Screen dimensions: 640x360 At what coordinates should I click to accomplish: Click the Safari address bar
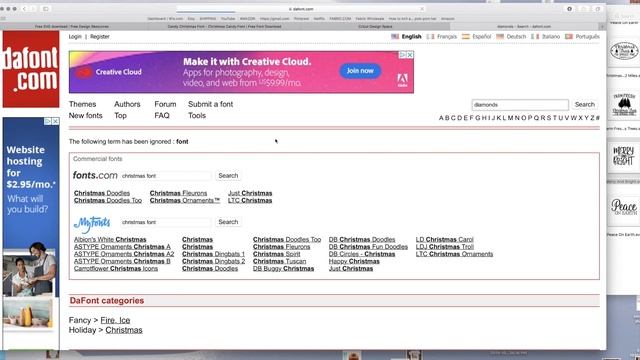coord(301,9)
